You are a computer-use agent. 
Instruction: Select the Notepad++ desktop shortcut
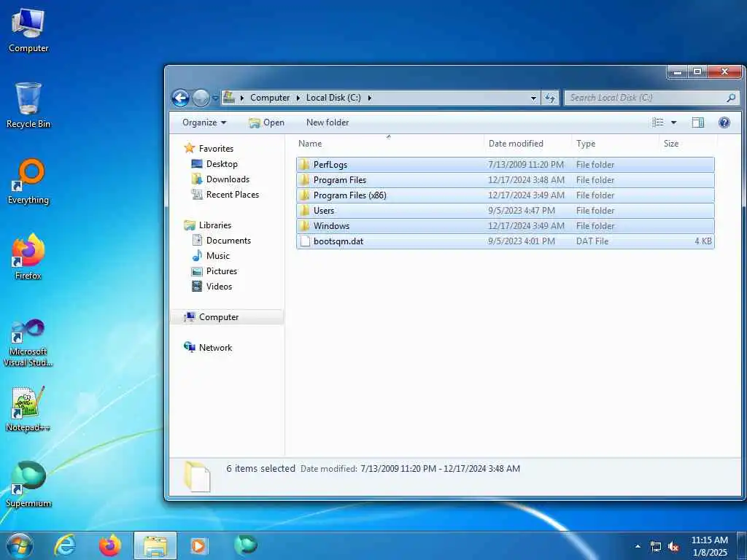click(28, 408)
